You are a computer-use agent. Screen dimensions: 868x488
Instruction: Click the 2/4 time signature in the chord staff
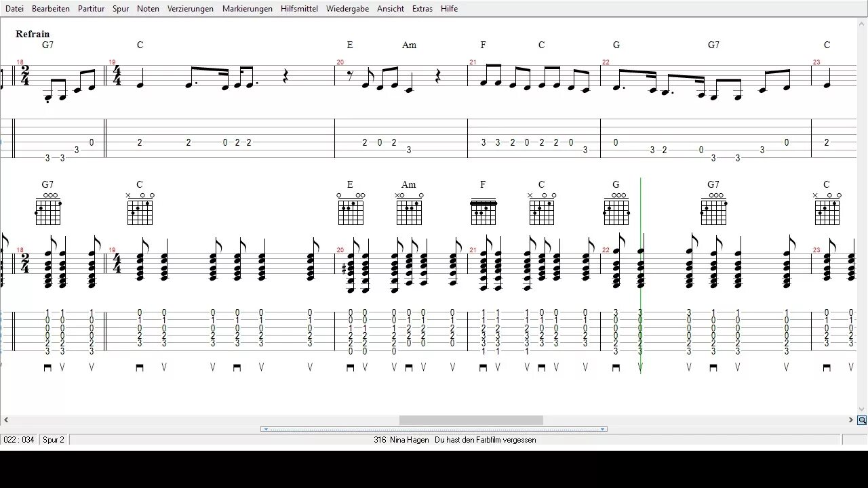point(25,263)
